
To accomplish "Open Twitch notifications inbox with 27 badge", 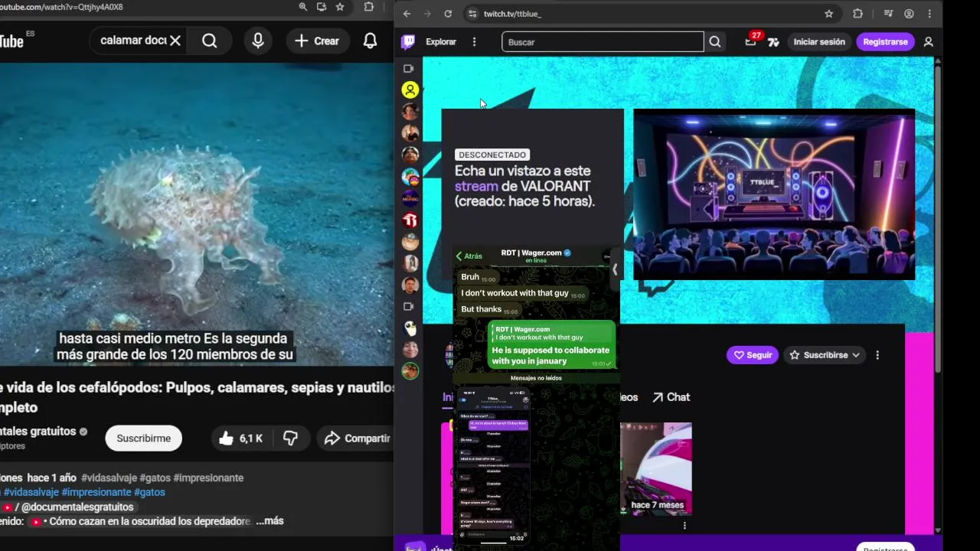I will [x=750, y=41].
